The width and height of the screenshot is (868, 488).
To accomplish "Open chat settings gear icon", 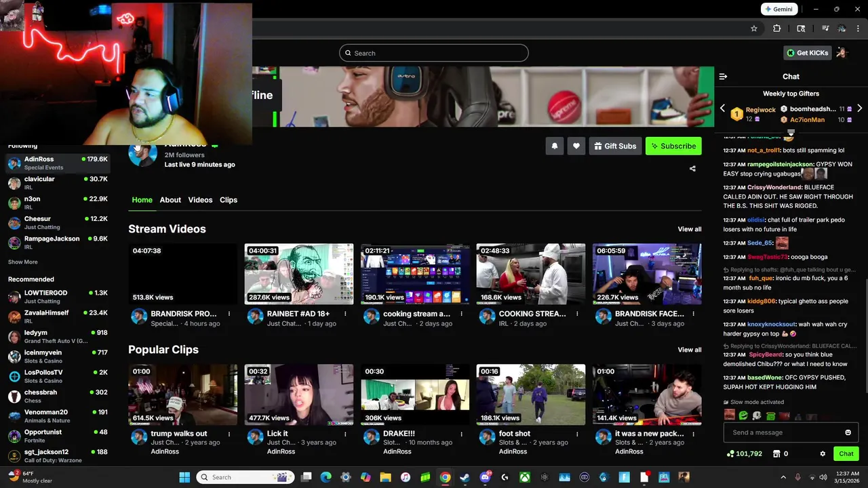I will (x=823, y=453).
